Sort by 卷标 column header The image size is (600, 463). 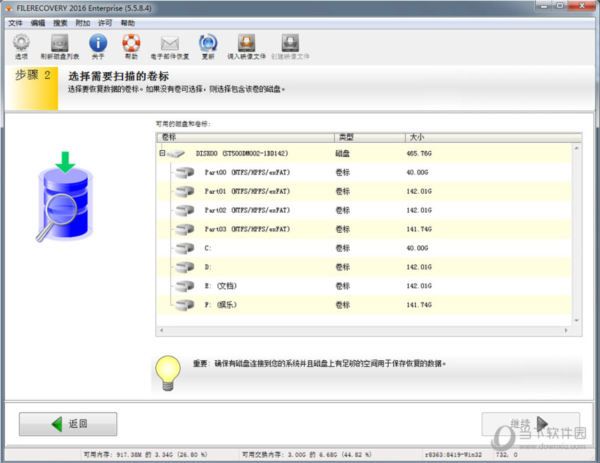pyautogui.click(x=246, y=137)
